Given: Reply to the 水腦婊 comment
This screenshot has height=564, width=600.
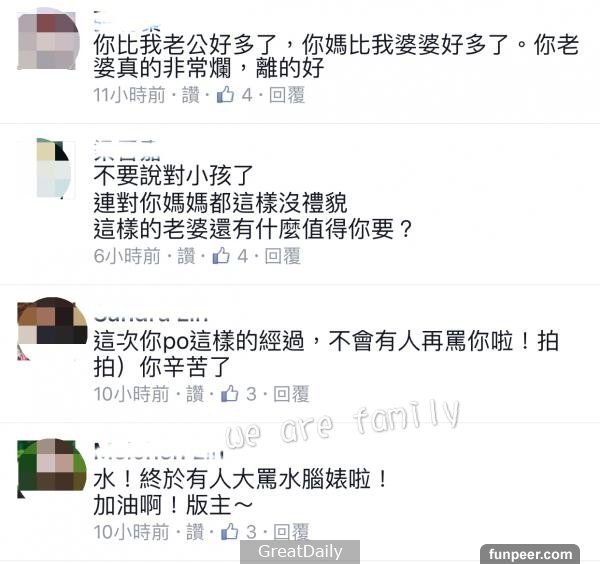Looking at the screenshot, I should (291, 532).
